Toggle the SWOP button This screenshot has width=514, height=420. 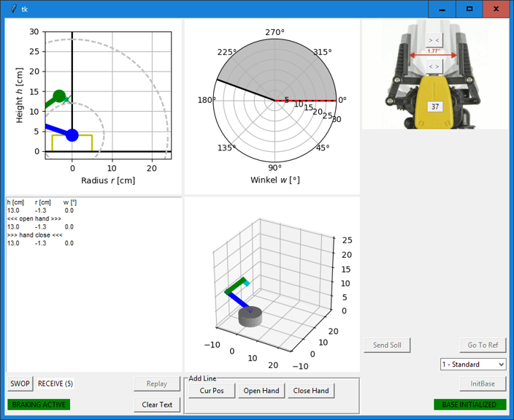tap(20, 383)
